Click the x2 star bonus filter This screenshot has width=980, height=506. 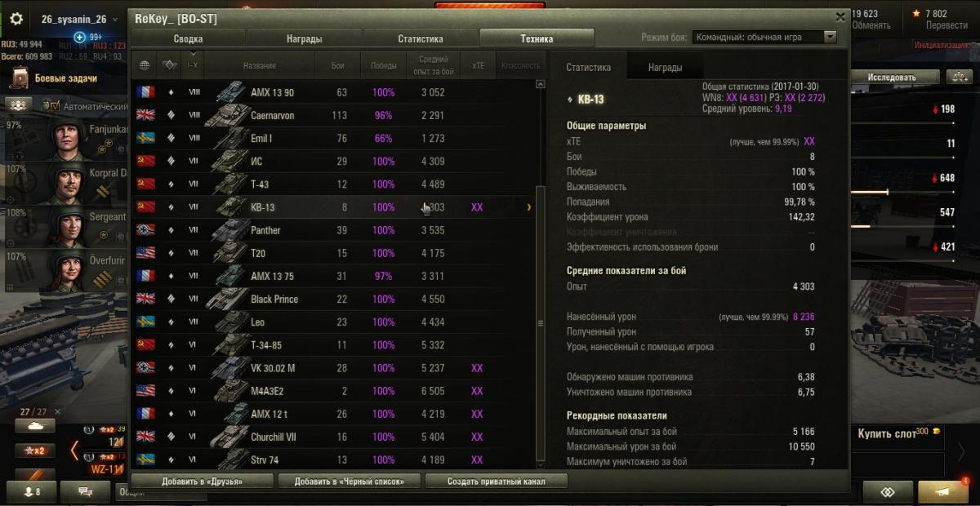coord(35,451)
